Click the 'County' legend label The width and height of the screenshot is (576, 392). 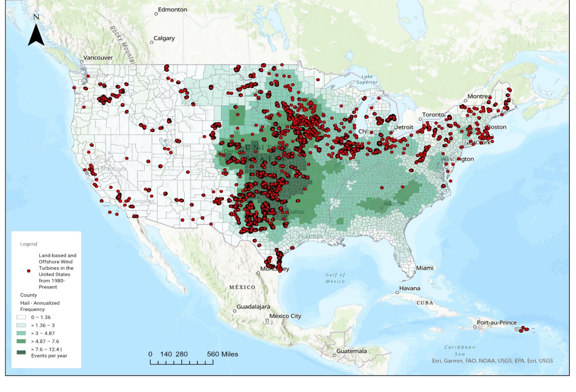tap(28, 295)
